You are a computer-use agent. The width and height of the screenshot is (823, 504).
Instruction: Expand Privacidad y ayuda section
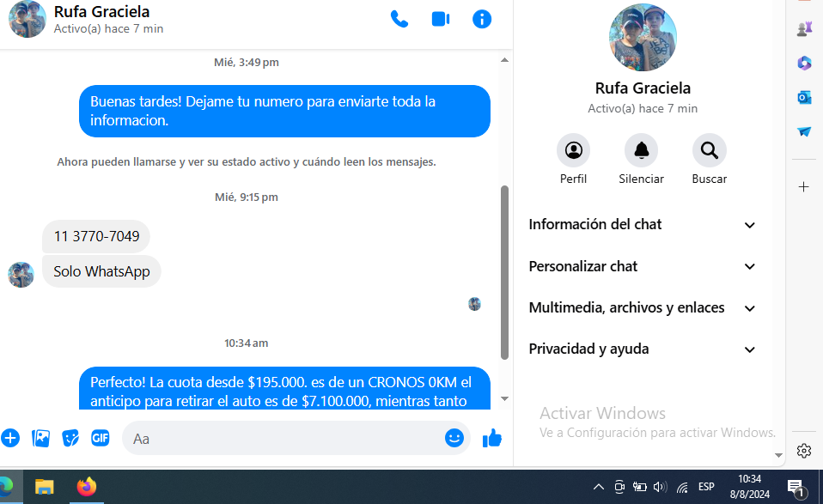click(x=642, y=349)
